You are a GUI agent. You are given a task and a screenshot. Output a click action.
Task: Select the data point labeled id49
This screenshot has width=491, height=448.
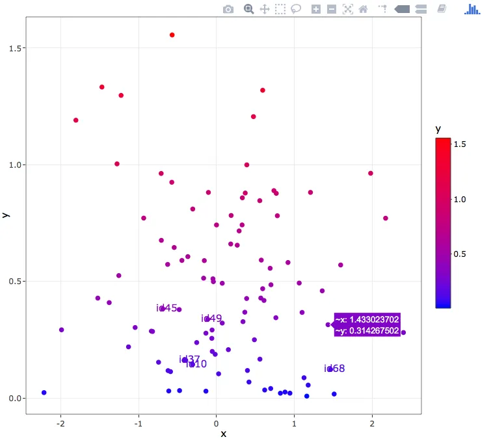pyautogui.click(x=207, y=319)
